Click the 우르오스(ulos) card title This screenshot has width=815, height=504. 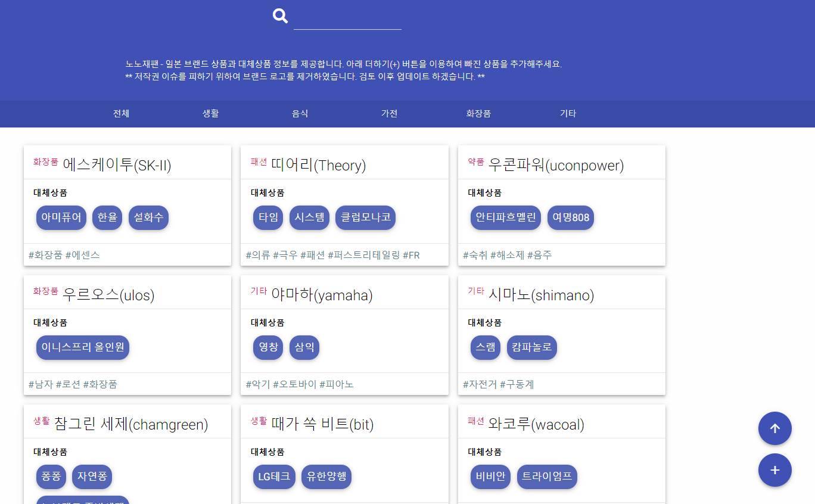108,294
